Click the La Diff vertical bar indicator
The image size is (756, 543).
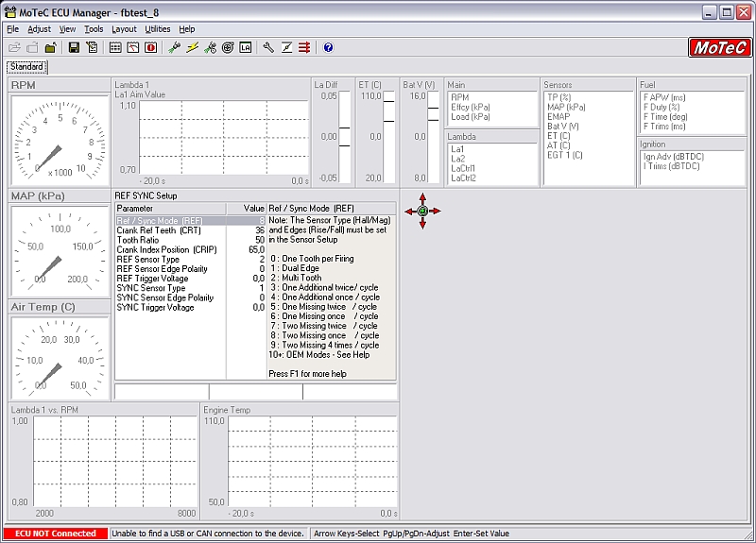[344, 137]
